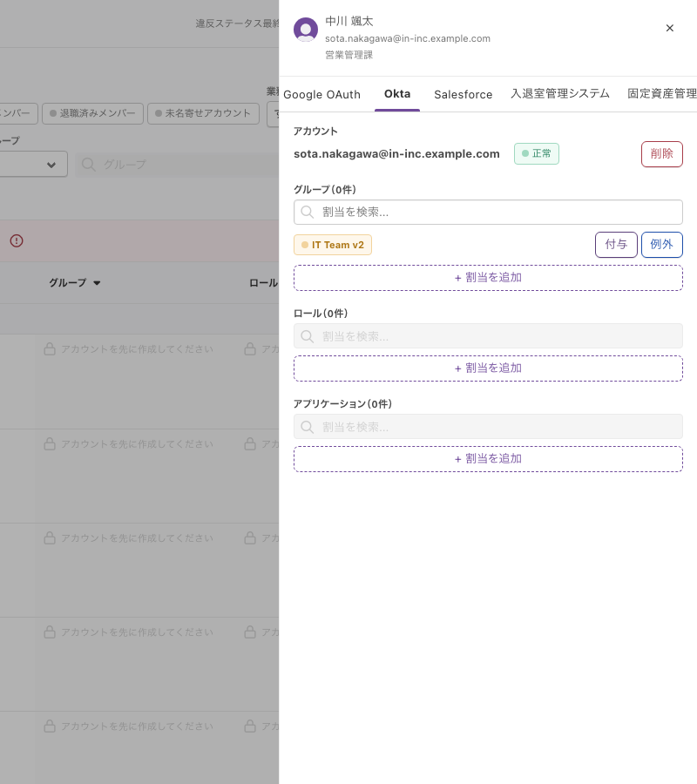This screenshot has height=784, width=697.
Task: Click the background グループ search magnifier icon
Action: pos(89,165)
